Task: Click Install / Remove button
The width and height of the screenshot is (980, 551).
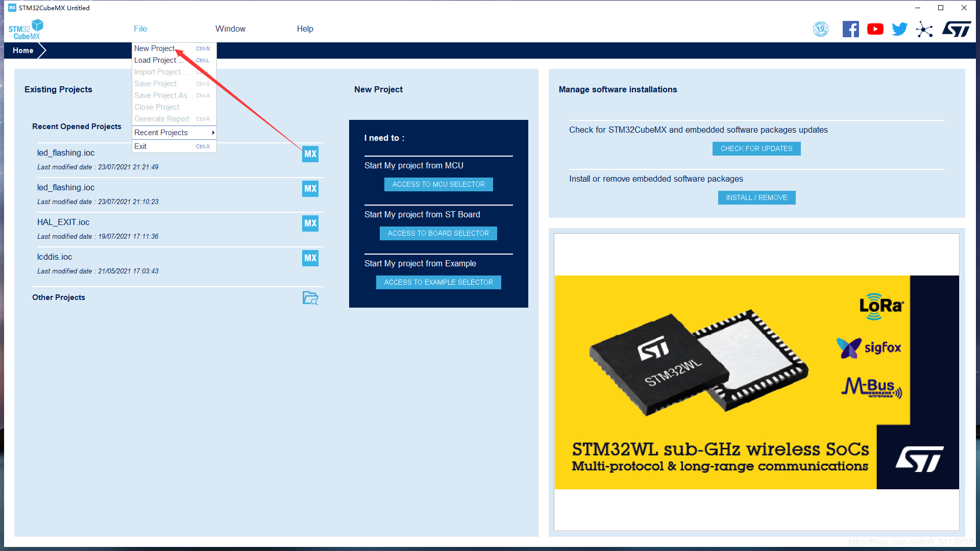Action: tap(756, 198)
